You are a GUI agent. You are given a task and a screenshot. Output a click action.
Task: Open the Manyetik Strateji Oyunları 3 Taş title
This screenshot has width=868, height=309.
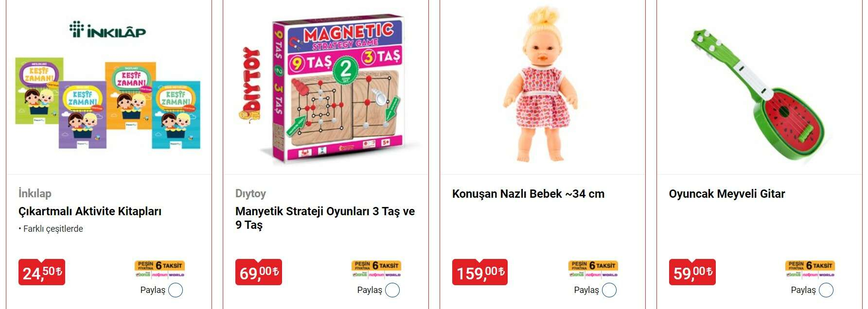[325, 218]
